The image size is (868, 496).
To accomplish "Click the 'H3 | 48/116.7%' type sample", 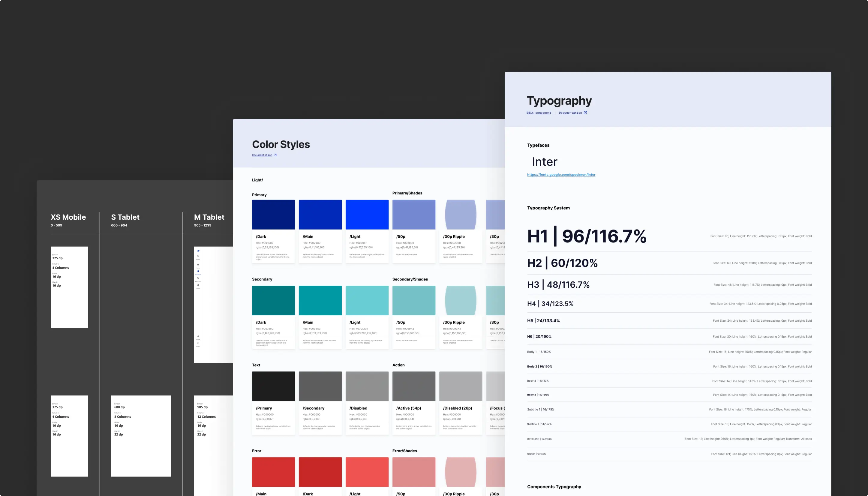I will point(558,285).
